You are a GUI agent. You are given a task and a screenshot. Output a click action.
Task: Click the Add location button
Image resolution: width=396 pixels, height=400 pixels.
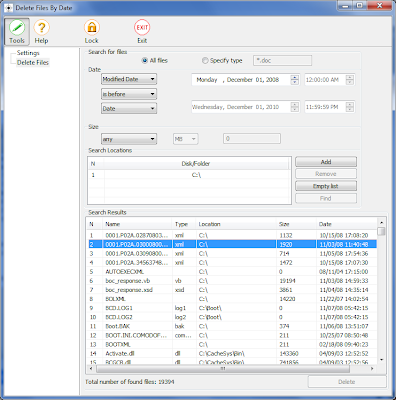pos(326,162)
